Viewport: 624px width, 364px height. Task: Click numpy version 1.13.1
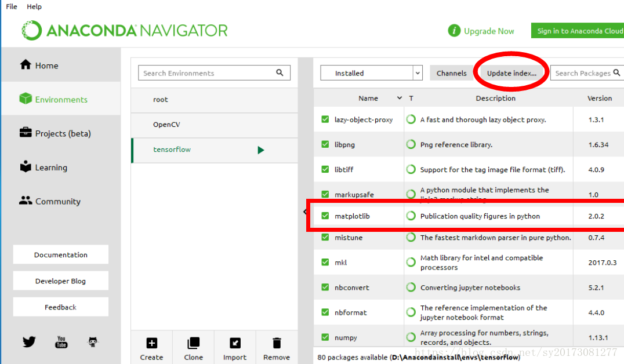click(598, 338)
